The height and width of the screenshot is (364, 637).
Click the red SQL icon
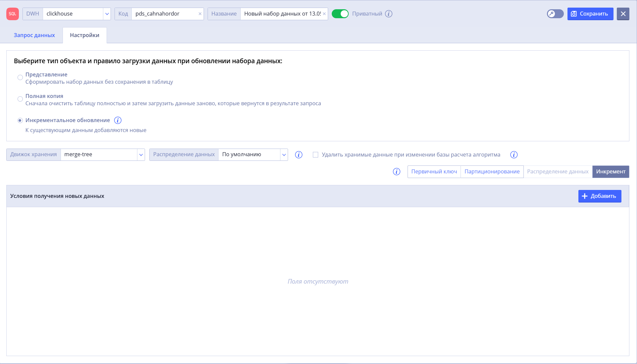point(13,14)
